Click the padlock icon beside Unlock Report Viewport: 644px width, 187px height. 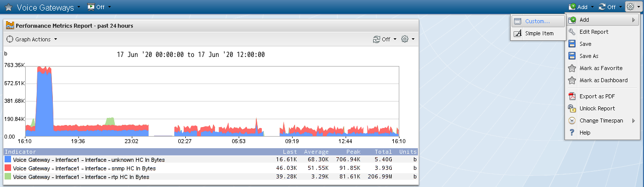point(571,108)
